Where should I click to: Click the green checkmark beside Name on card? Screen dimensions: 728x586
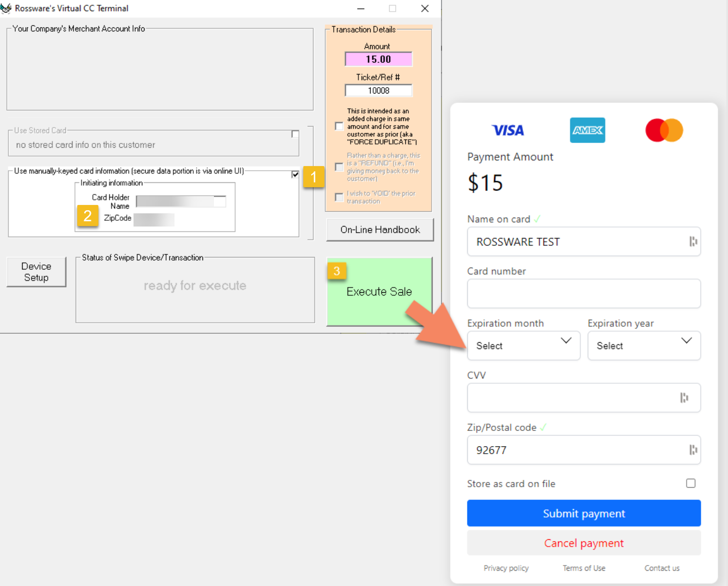coord(537,218)
